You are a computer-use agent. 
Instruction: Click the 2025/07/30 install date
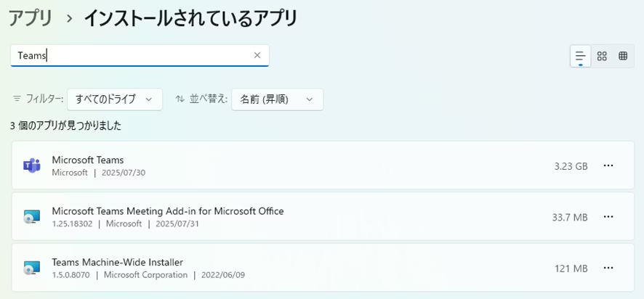(124, 173)
